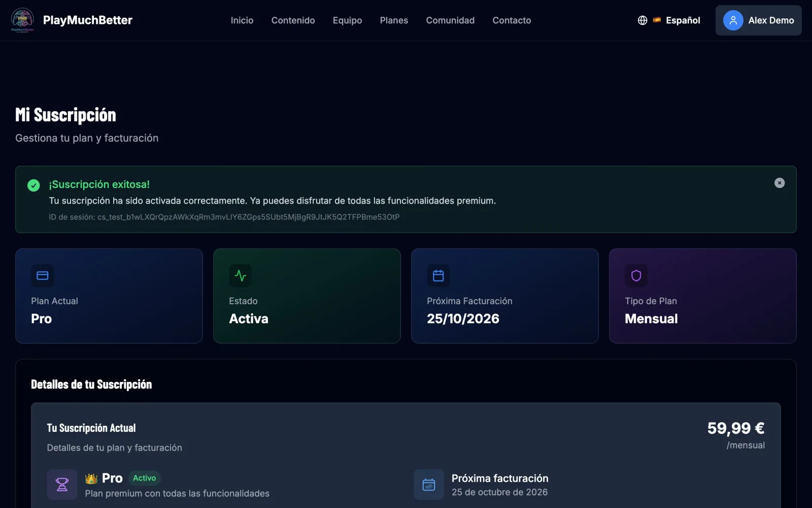Open the Comunidad section
Viewport: 812px width, 508px height.
pos(450,20)
